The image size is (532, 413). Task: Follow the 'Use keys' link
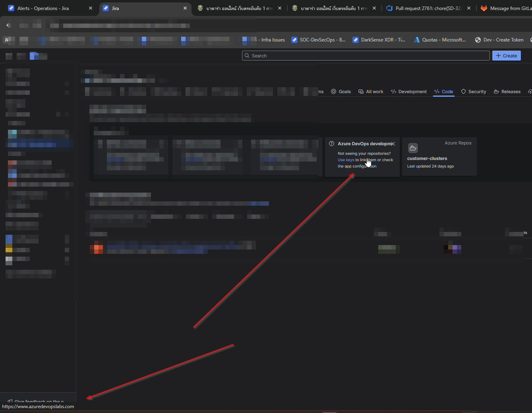pyautogui.click(x=346, y=160)
